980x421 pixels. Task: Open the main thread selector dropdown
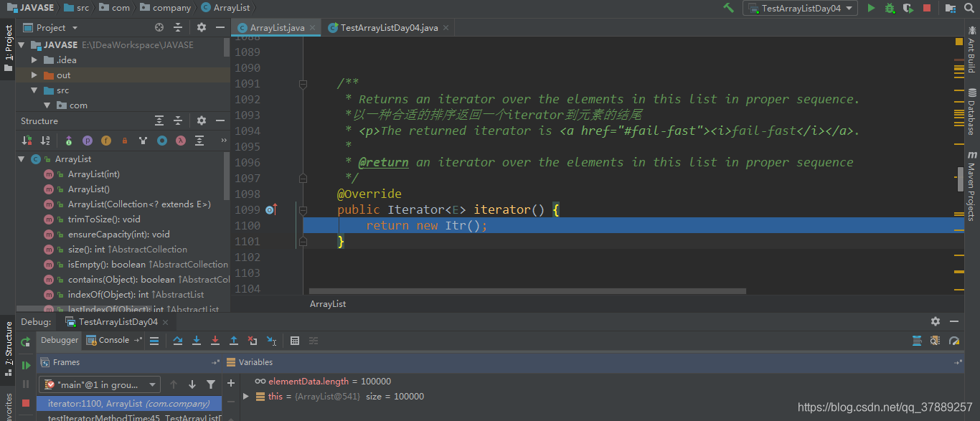[x=100, y=384]
